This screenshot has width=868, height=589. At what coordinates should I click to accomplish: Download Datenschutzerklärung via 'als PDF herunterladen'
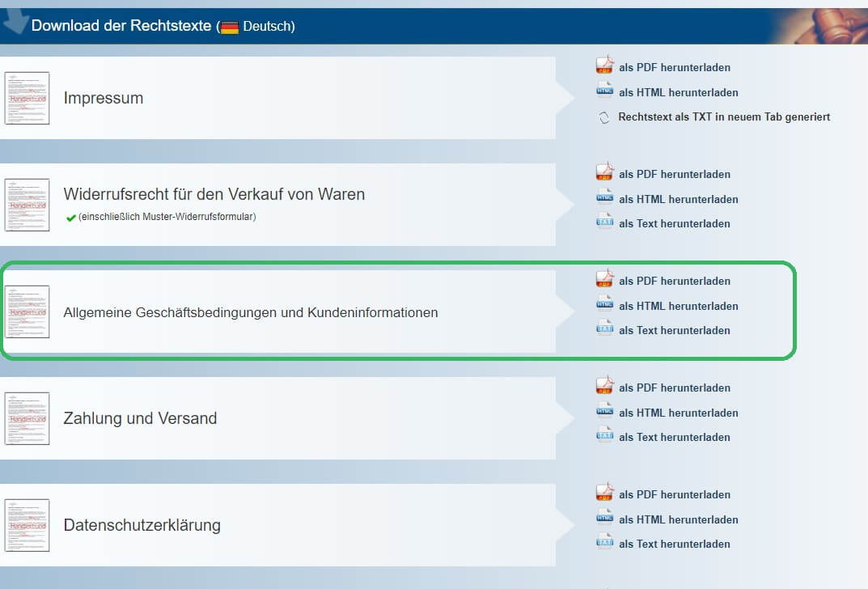pyautogui.click(x=674, y=495)
